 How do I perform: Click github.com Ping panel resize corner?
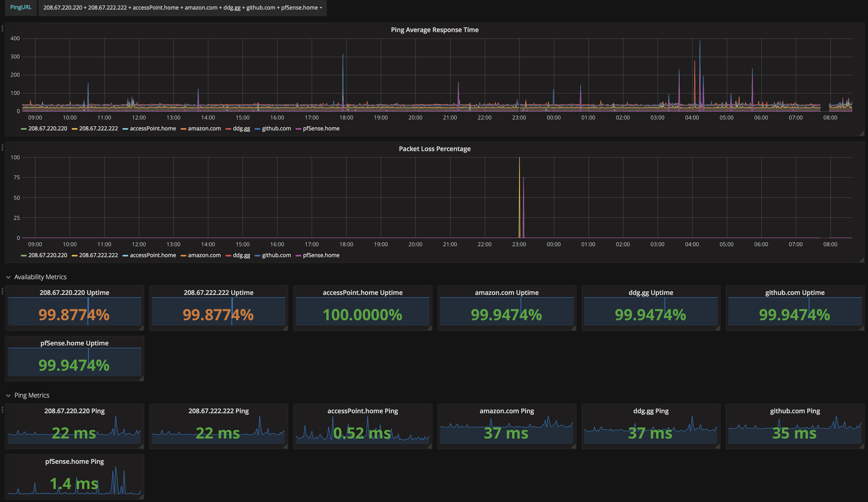click(862, 446)
